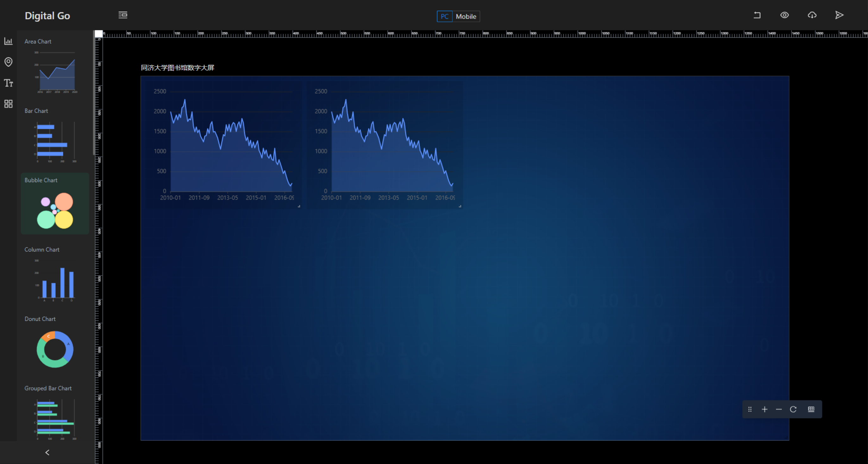Open the chart components sidebar icon
This screenshot has width=868, height=464.
[9, 41]
